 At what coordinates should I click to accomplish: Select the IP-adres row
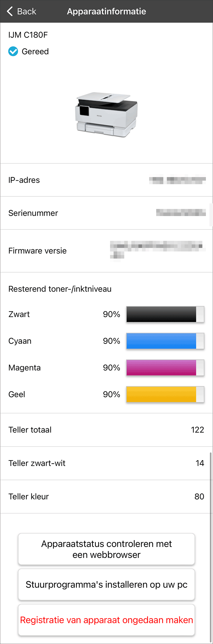106,180
